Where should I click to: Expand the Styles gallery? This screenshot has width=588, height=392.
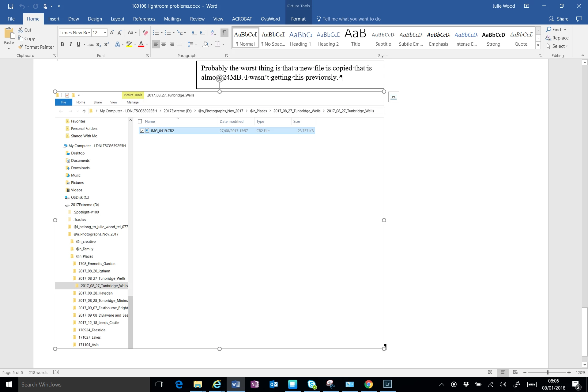[538, 46]
